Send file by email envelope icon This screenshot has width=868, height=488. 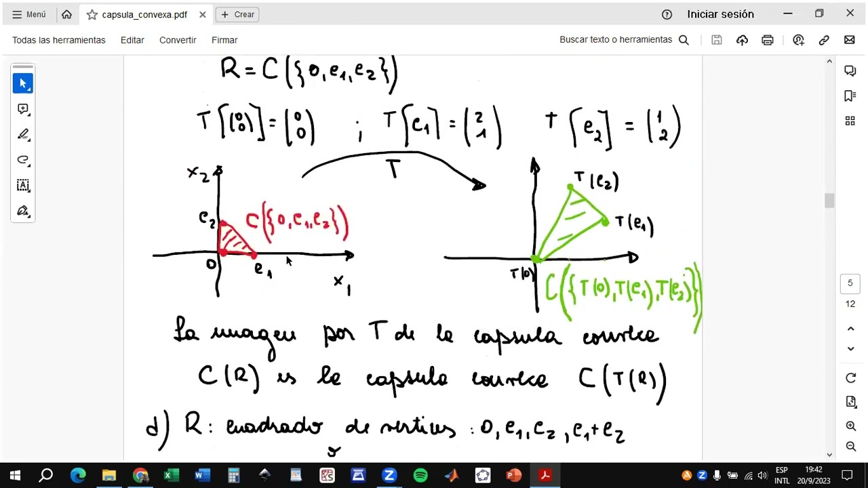tap(850, 40)
